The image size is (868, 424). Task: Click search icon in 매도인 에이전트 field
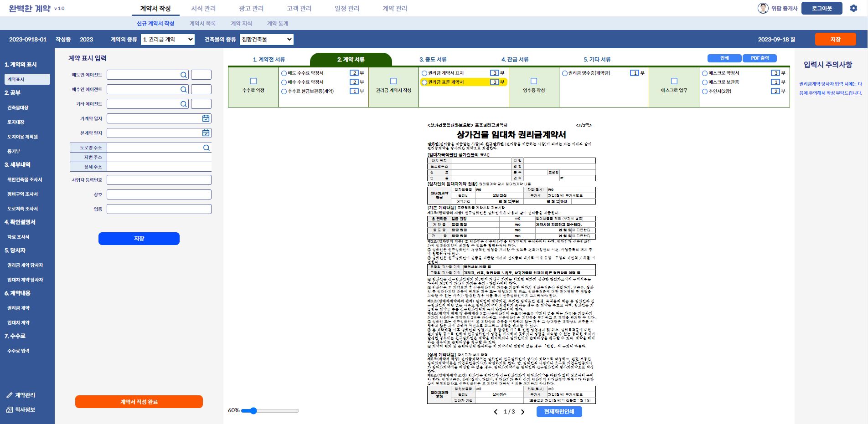[x=183, y=75]
